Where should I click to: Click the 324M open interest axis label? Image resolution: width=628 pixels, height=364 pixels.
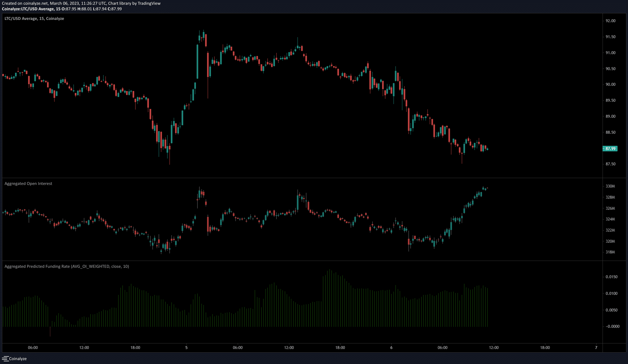coord(610,219)
